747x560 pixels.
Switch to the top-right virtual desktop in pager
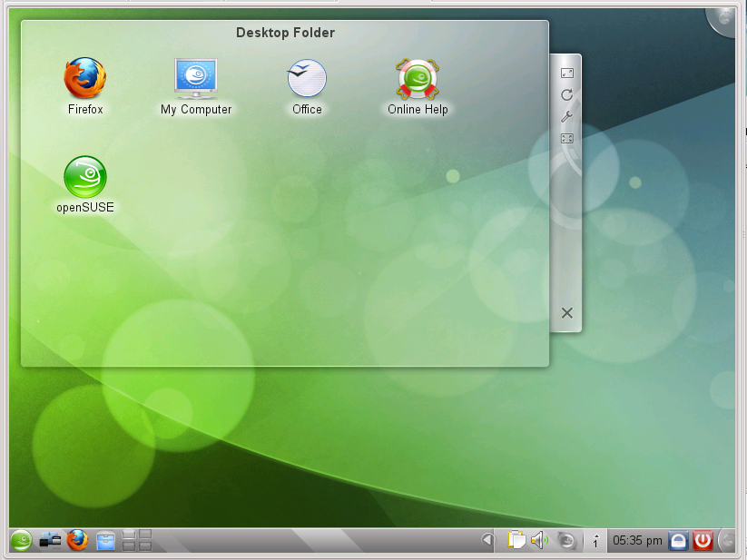click(145, 535)
